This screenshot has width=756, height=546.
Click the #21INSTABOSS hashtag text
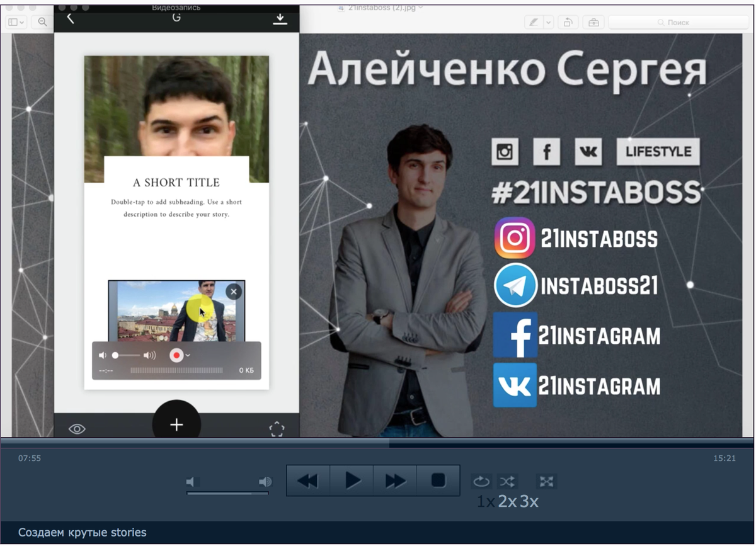click(596, 192)
